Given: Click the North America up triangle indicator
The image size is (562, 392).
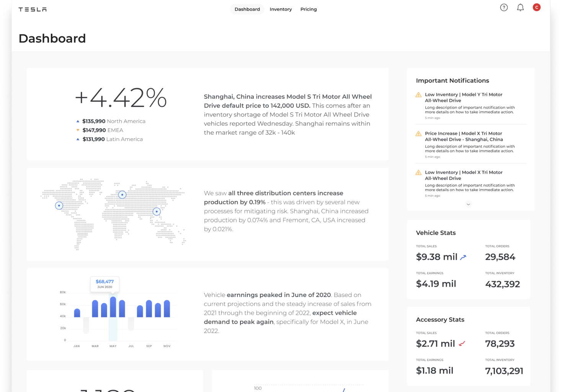Looking at the screenshot, I should click(x=78, y=121).
